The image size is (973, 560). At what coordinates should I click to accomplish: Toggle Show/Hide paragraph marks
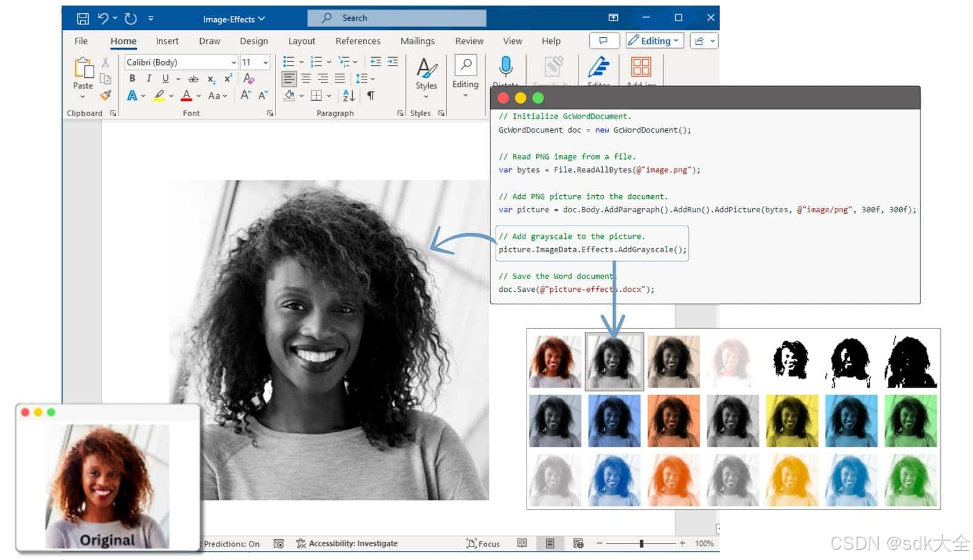(x=370, y=95)
